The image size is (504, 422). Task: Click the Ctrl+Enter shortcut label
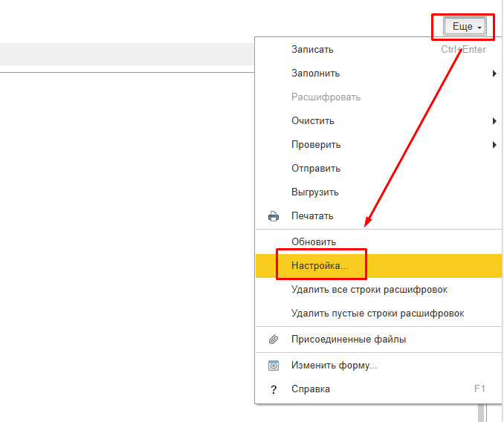pyautogui.click(x=463, y=50)
